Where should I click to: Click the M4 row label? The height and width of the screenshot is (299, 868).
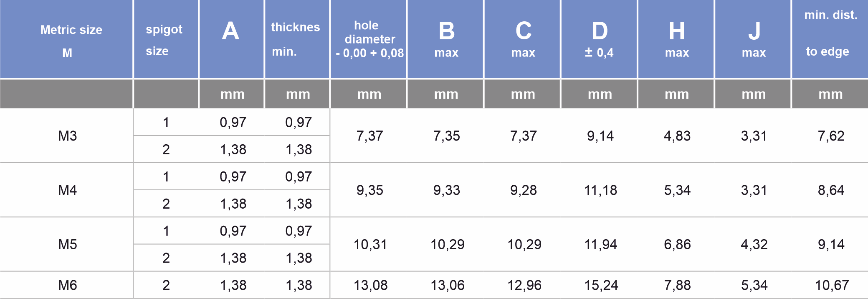point(67,190)
